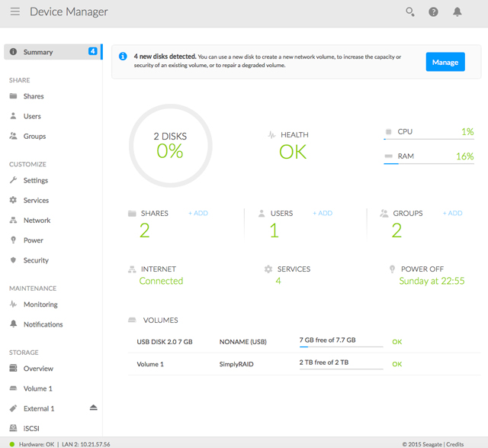Add a new group via + ADD
This screenshot has width=488, height=448.
pos(453,214)
